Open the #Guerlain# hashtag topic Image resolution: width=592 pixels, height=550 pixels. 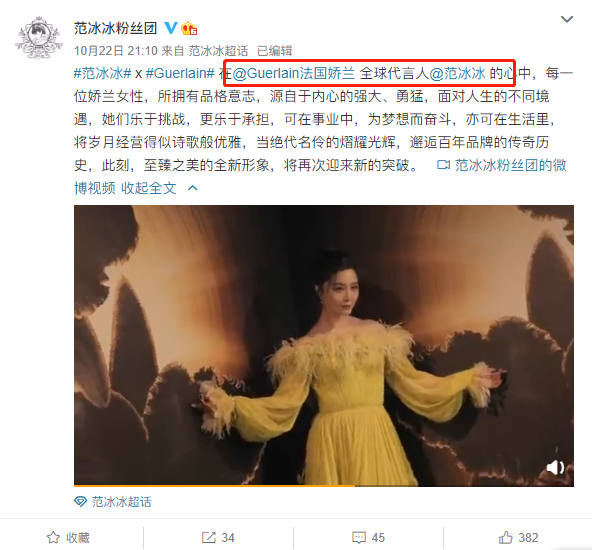180,73
